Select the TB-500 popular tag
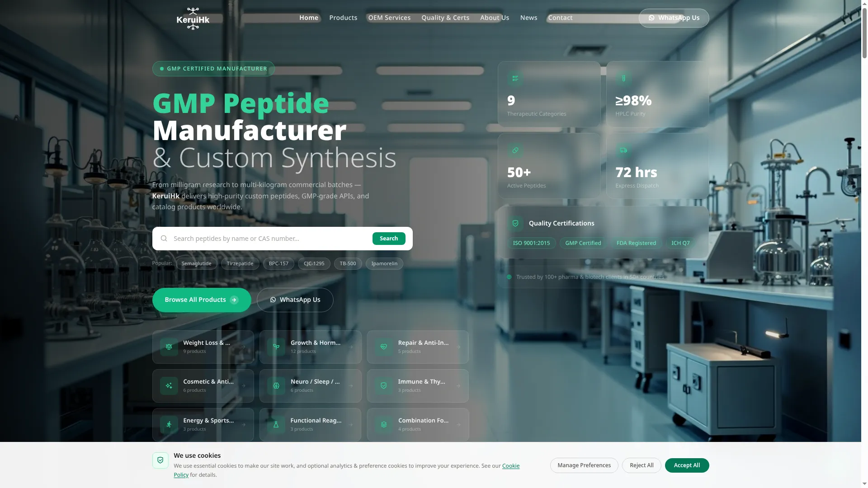This screenshot has width=868, height=488. (x=348, y=264)
